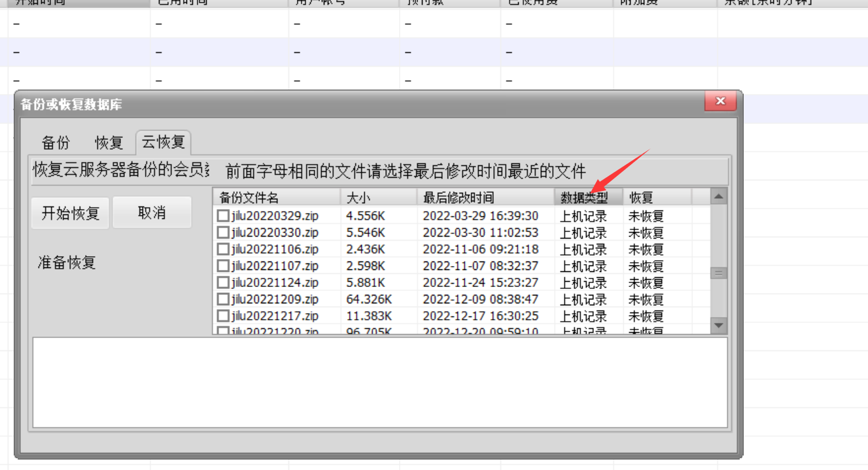Screen dimensions: 868x470
Task: Check the box for jilu20220329.zip
Action: pos(223,216)
